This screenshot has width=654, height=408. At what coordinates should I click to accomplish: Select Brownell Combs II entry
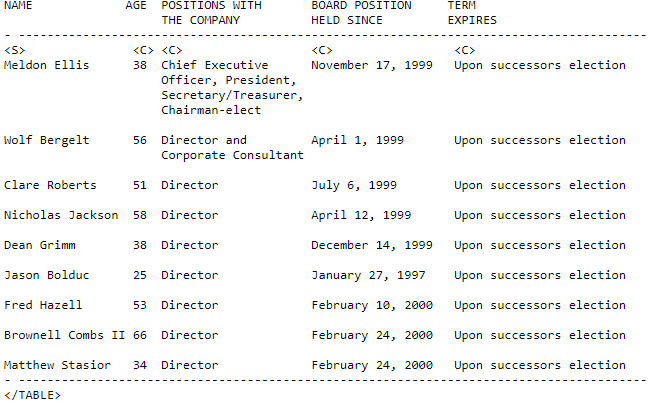click(64, 335)
